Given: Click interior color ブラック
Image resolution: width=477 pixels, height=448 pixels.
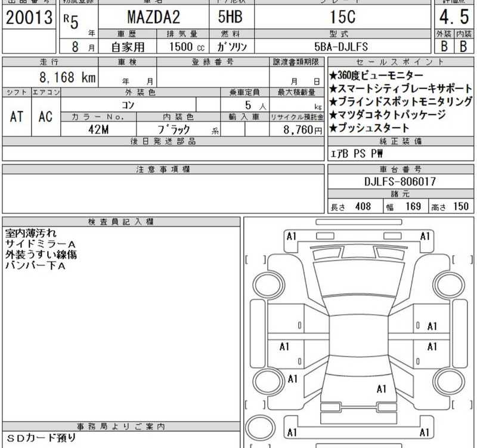Looking at the screenshot, I should click(174, 129).
